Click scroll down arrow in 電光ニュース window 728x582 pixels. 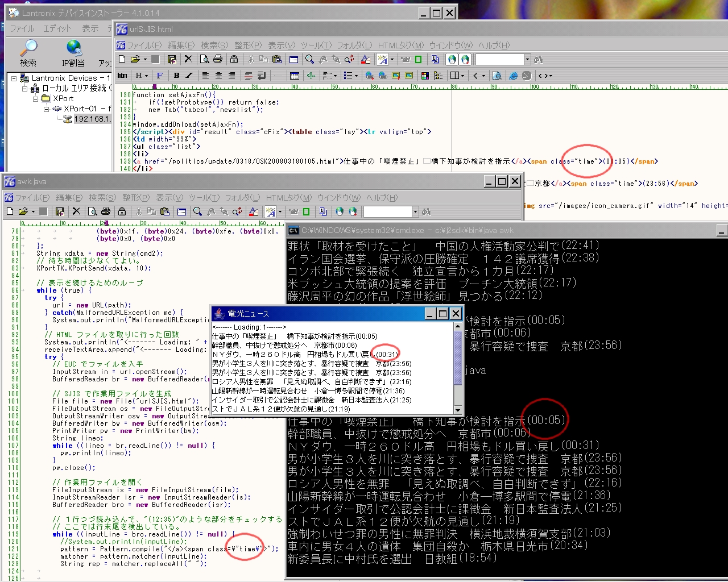tap(458, 410)
